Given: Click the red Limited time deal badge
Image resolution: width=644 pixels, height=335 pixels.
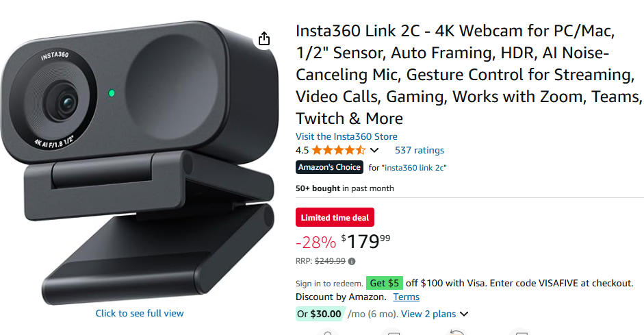Looking at the screenshot, I should 335,218.
